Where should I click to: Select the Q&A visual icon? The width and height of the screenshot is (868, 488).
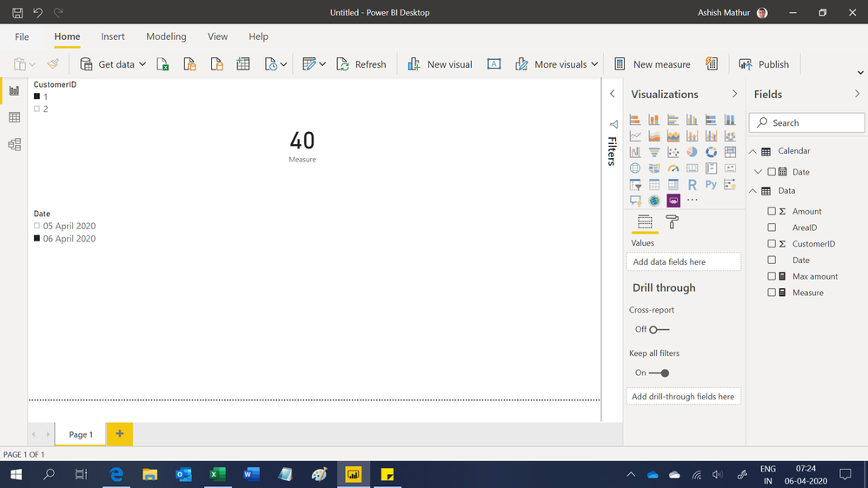pos(635,201)
